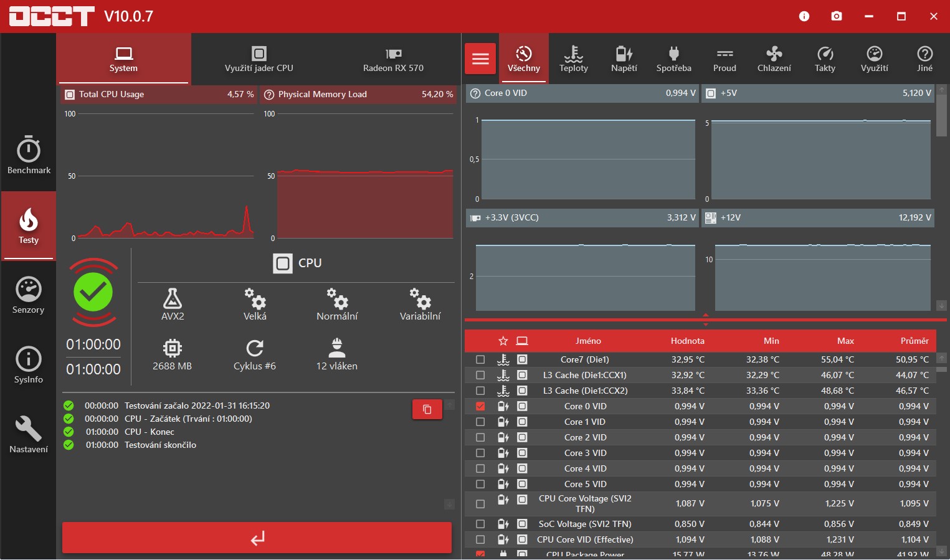This screenshot has height=560, width=950.
Task: Switch to the Radeon RX 570 tab
Action: (x=393, y=59)
